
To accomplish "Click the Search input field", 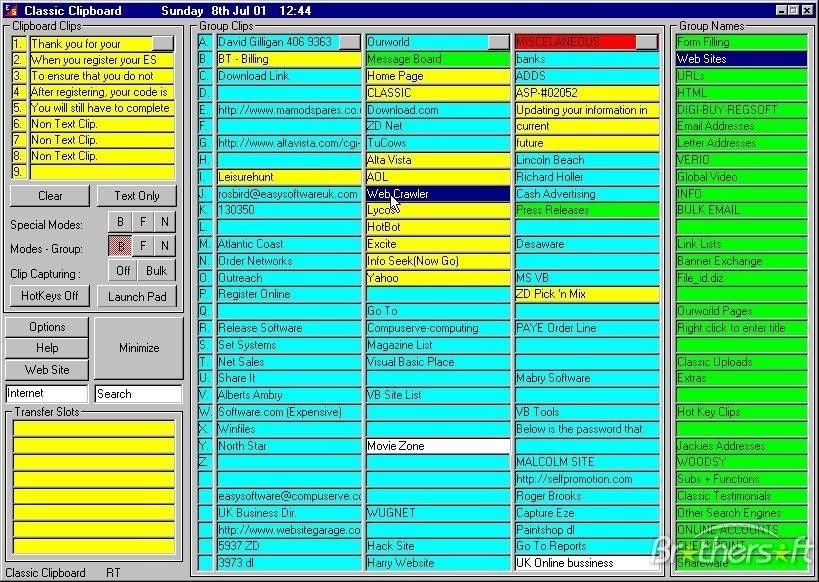I will coord(138,394).
